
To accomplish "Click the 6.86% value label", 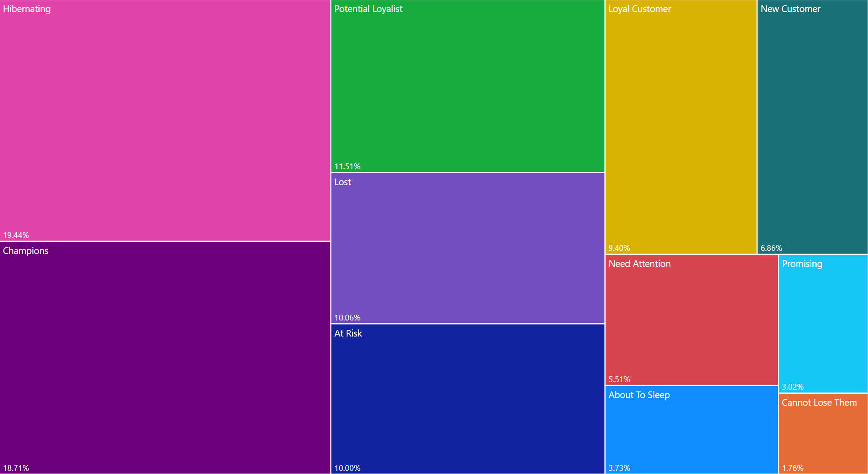I will (x=771, y=248).
